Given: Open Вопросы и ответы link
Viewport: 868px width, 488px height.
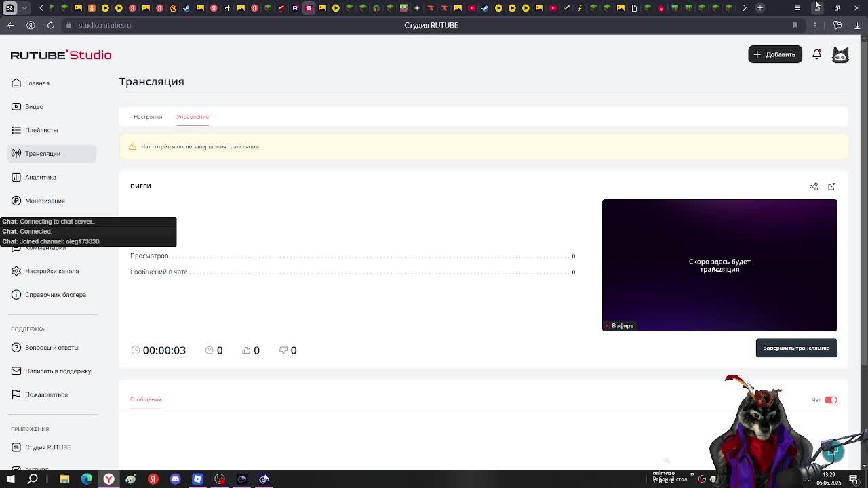Looking at the screenshot, I should 52,348.
